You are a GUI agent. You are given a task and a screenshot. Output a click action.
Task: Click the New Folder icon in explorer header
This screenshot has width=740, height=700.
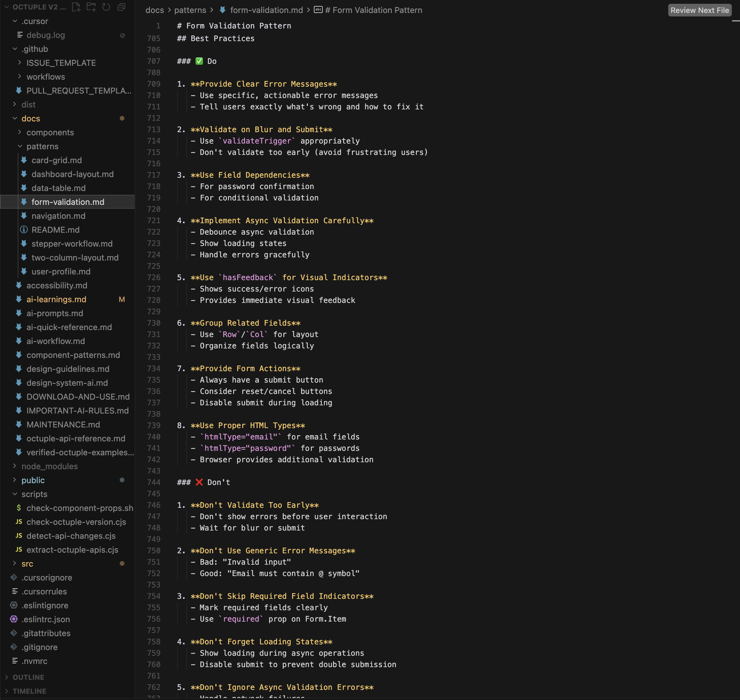91,7
